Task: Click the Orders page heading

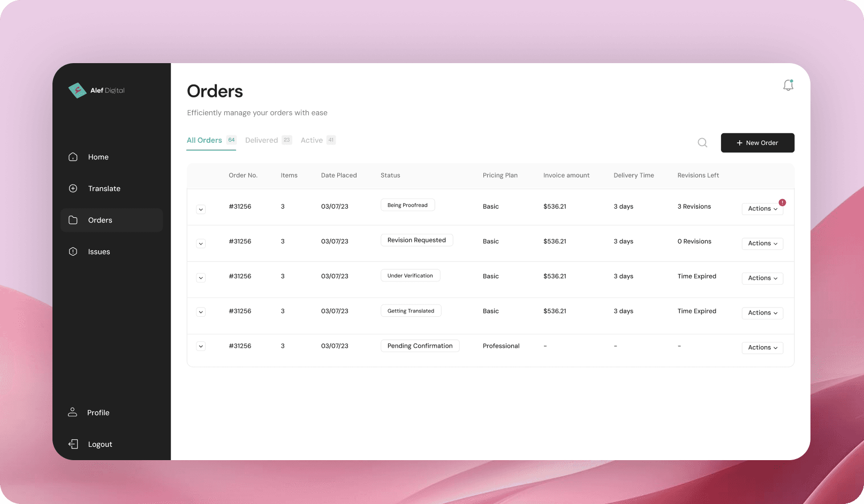Action: tap(215, 91)
